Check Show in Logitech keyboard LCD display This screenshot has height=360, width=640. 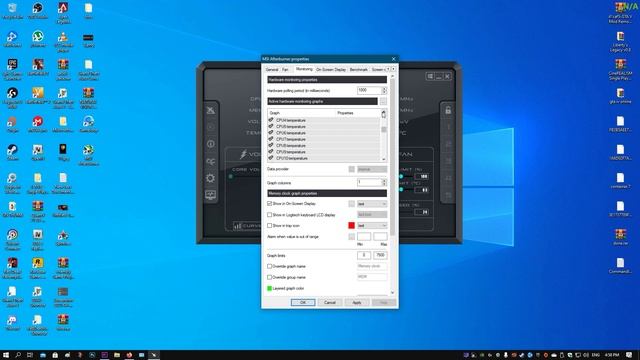point(269,215)
